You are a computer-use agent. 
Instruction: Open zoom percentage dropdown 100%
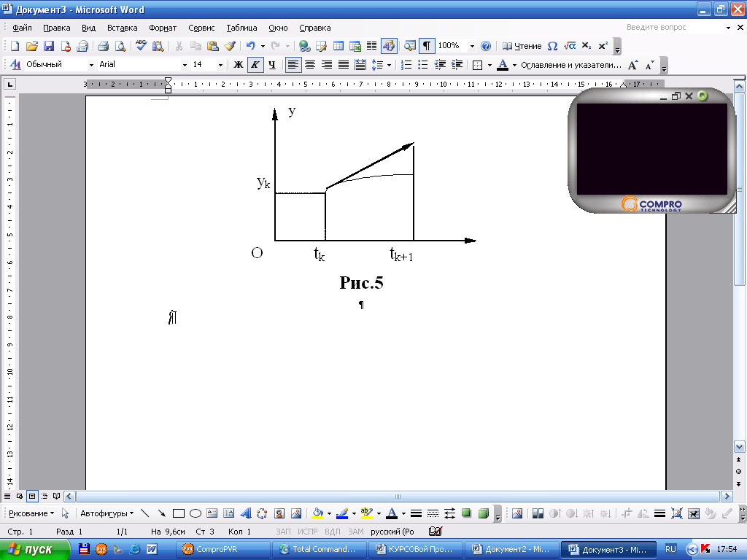pyautogui.click(x=472, y=46)
